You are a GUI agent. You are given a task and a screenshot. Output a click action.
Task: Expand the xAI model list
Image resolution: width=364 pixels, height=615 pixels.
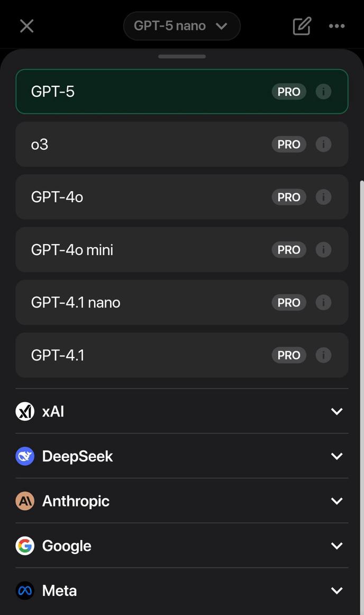click(x=336, y=410)
